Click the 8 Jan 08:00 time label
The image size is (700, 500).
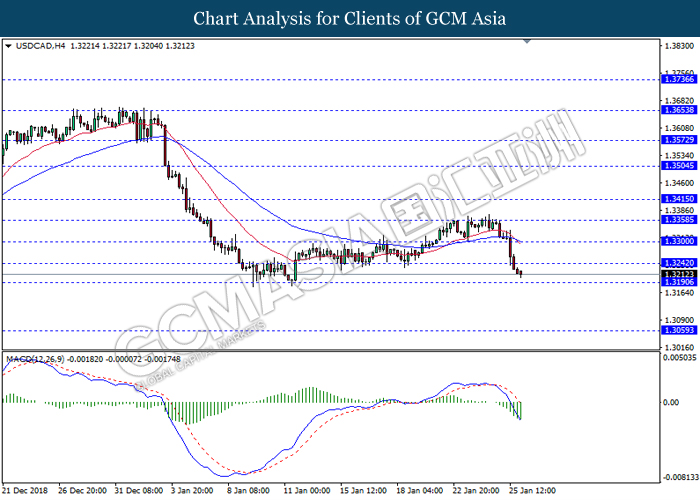[x=248, y=491]
